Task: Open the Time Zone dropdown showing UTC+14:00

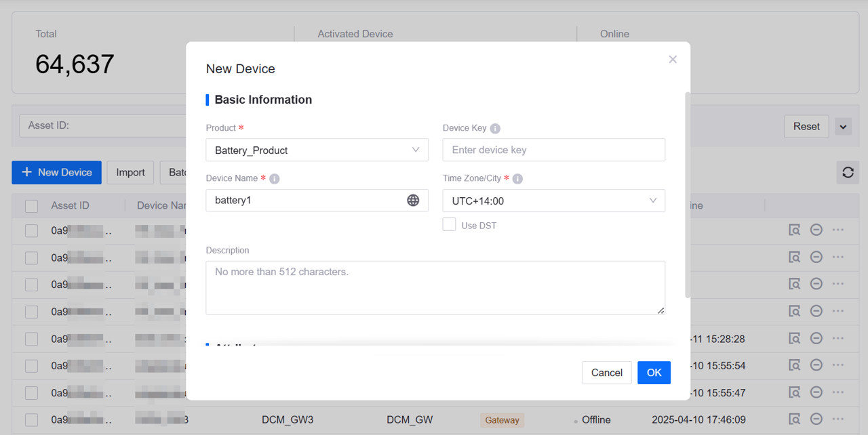Action: pos(553,201)
